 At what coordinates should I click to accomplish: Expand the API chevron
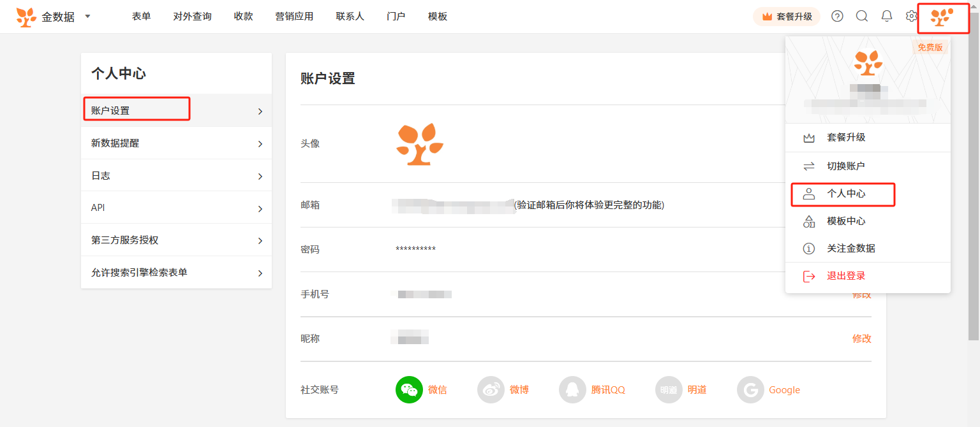click(x=260, y=209)
